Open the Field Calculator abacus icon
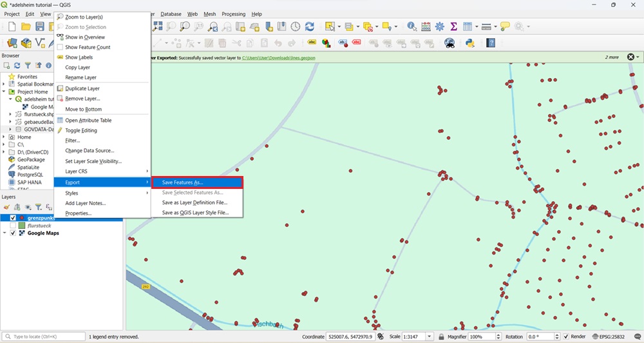The image size is (644, 343). pos(426,26)
